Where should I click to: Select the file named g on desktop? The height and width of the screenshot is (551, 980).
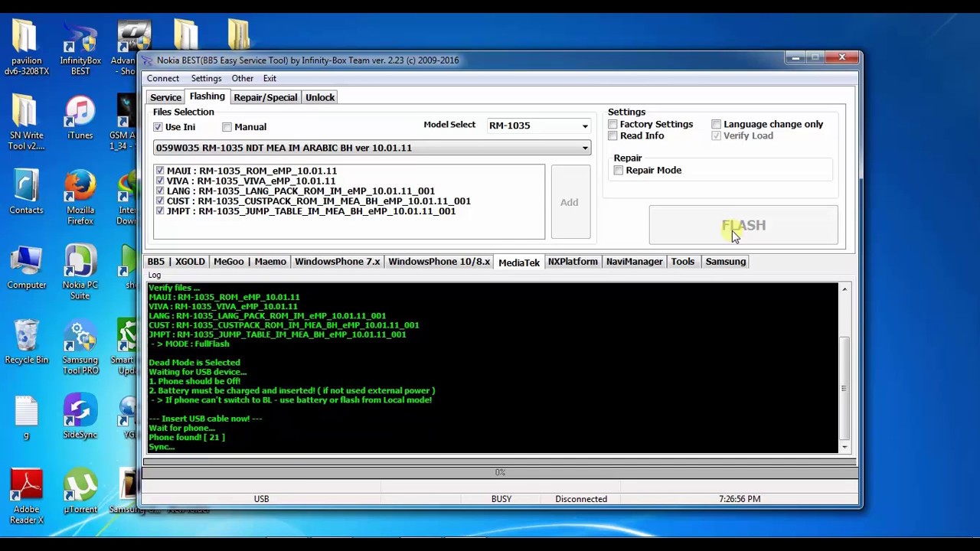coord(26,417)
